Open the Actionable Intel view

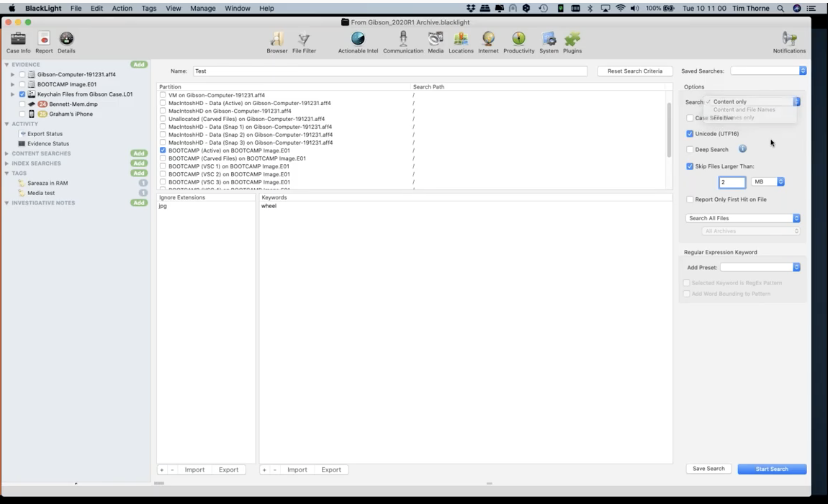(x=358, y=39)
